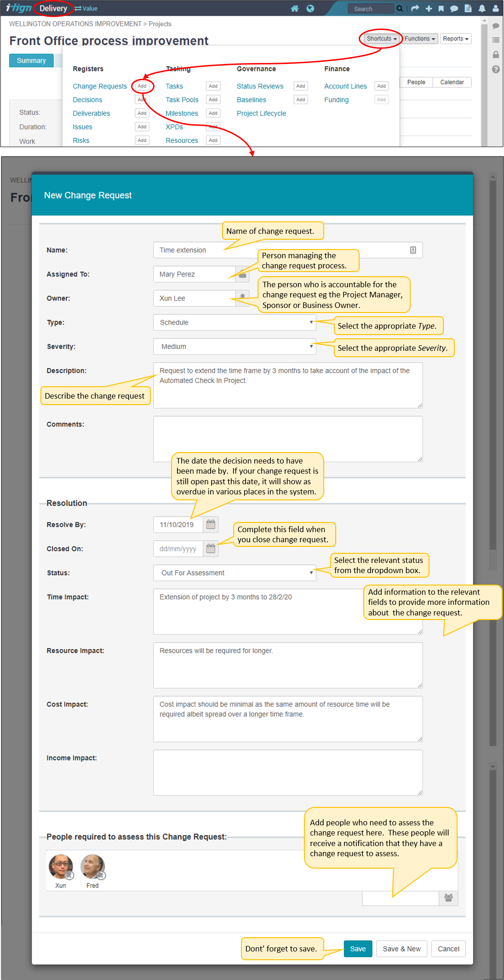Open Milestones in Tasking menu
The width and height of the screenshot is (504, 980).
point(182,113)
